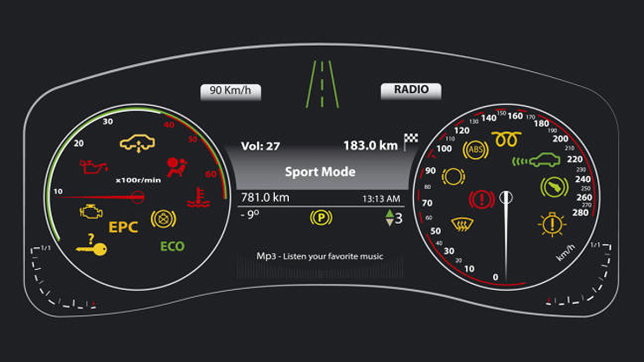
Task: Click the red oil pressure warning icon
Action: [93, 167]
